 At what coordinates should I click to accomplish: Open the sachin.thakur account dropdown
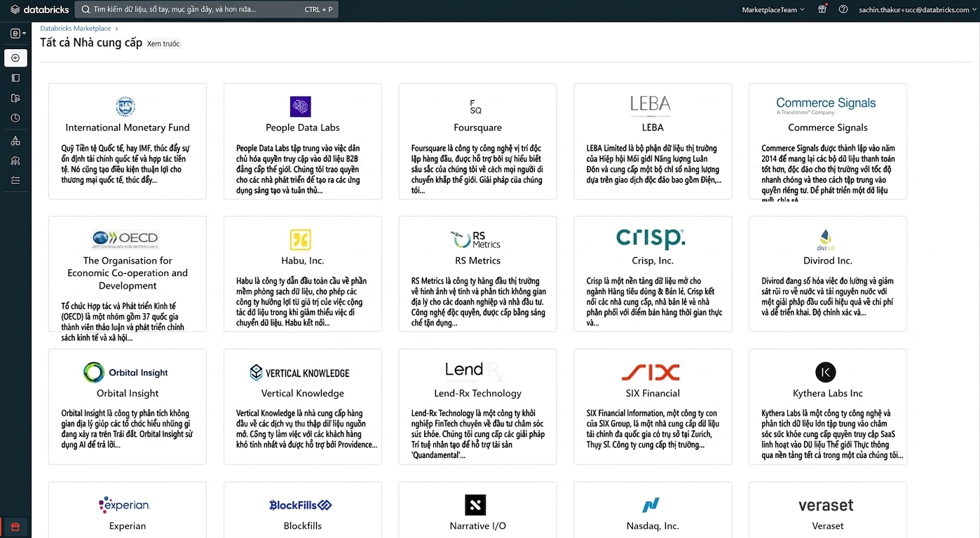tap(916, 10)
